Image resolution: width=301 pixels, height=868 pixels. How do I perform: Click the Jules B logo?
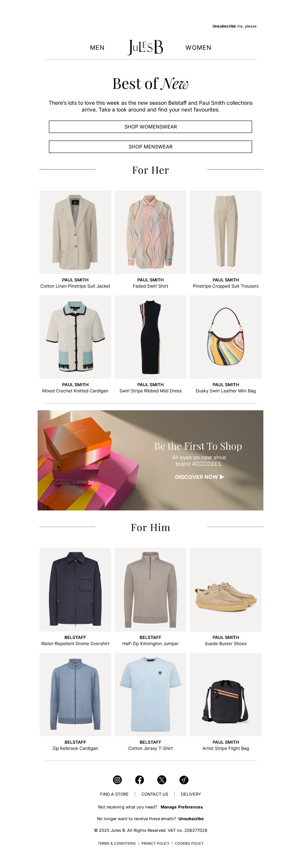(x=146, y=47)
